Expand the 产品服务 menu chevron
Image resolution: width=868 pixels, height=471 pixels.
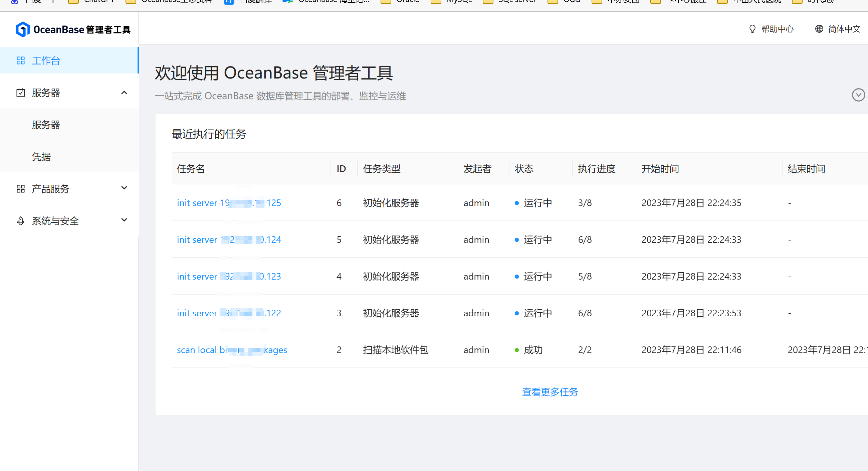(124, 188)
